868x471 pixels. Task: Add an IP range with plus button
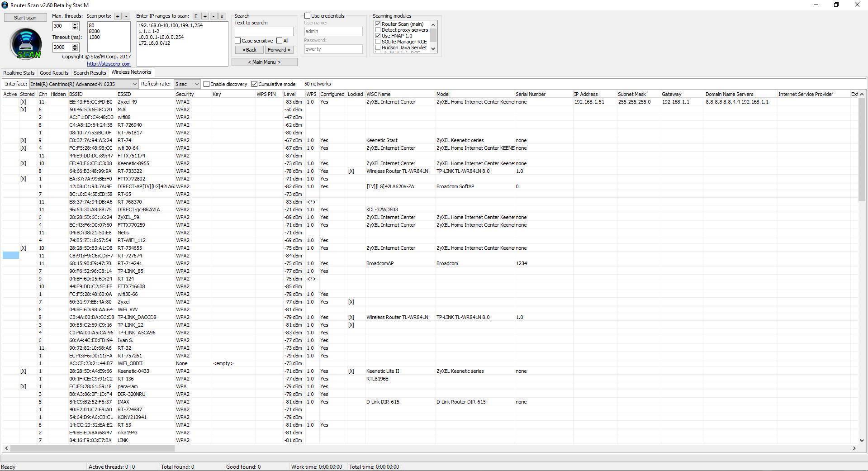coord(204,16)
